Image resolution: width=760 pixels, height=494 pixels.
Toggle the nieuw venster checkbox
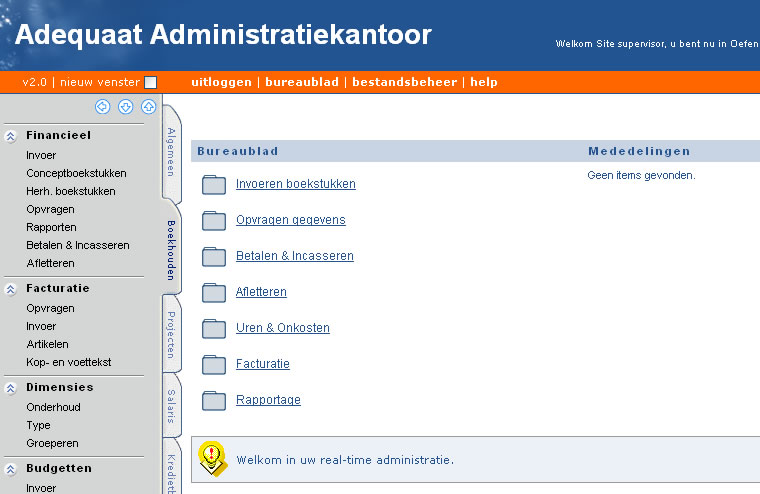pos(151,82)
